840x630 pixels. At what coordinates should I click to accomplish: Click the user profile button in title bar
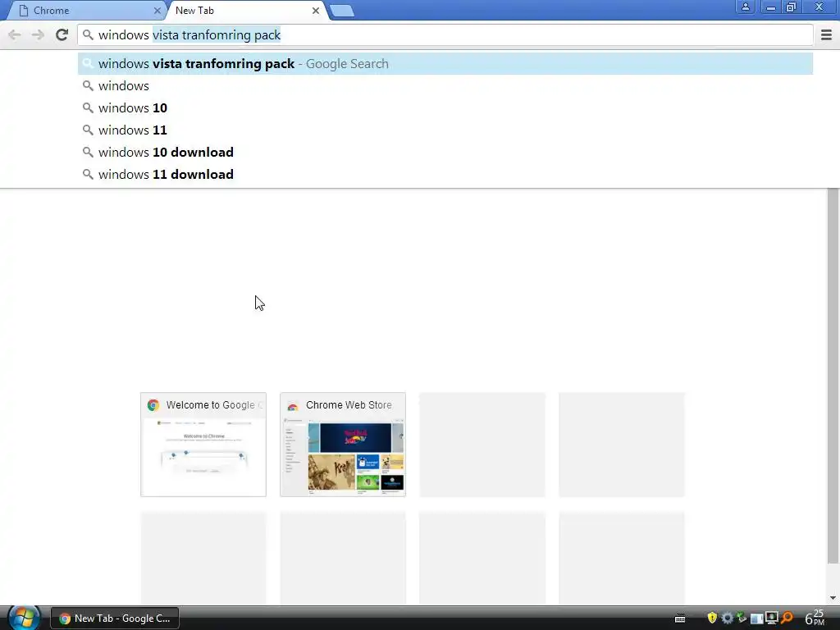click(x=745, y=7)
